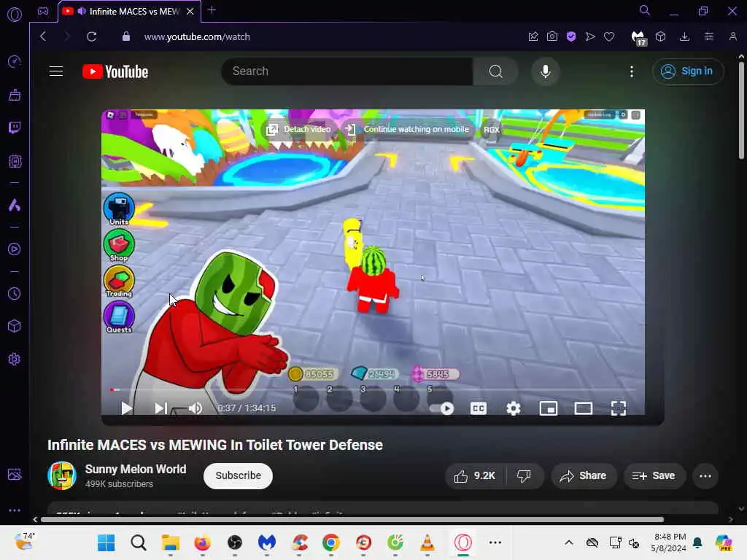747x560 pixels.
Task: Open YouTube settings three-dot menu
Action: click(x=632, y=71)
